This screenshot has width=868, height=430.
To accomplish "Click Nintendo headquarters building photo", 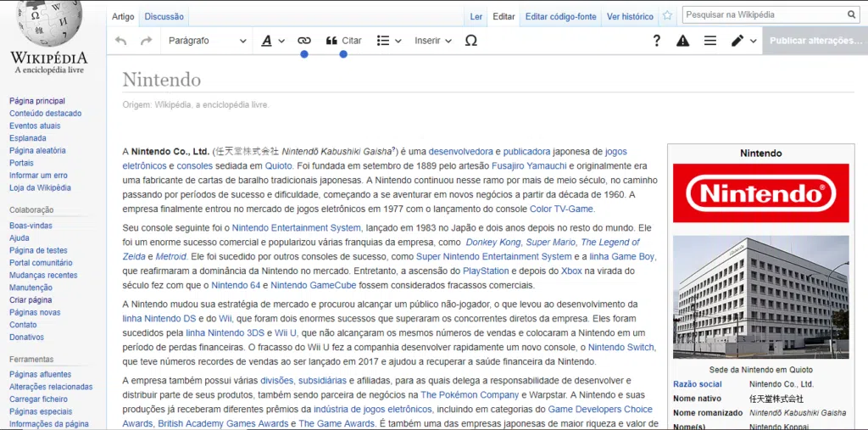I will point(760,297).
